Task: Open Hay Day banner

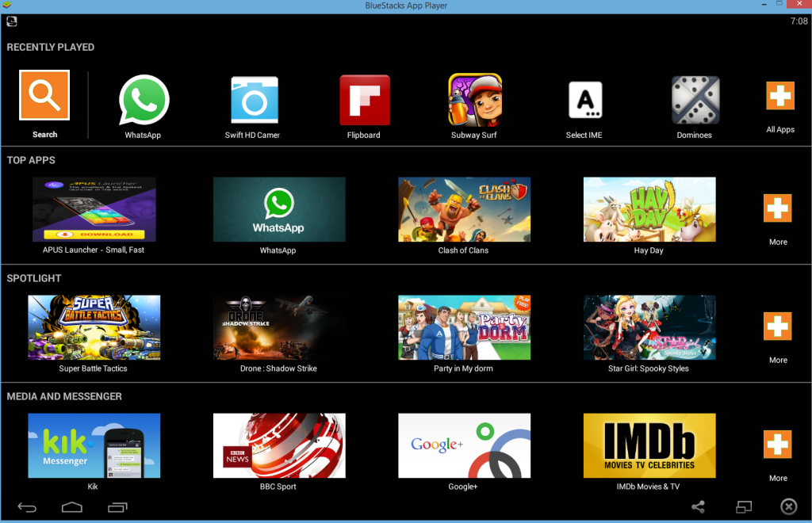Action: 649,209
